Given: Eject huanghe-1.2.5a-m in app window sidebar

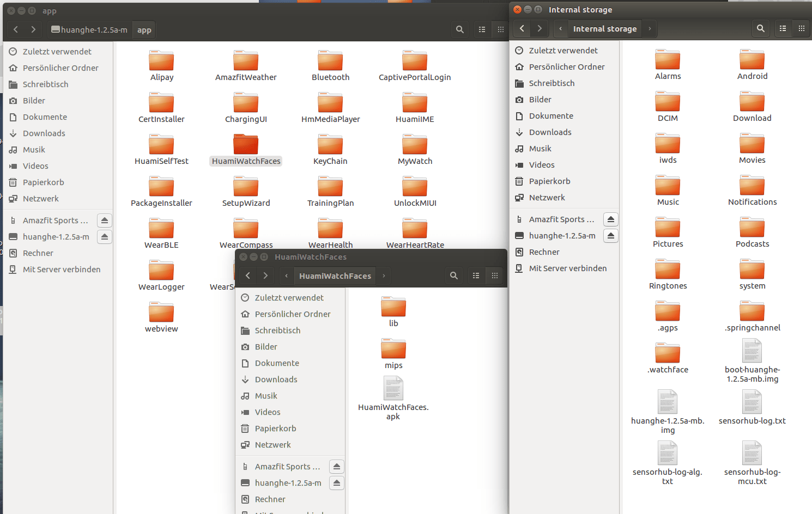Looking at the screenshot, I should pos(105,237).
